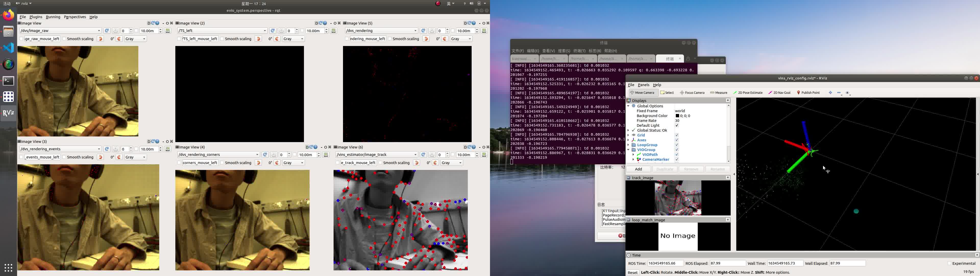The image size is (980, 276).
Task: Toggle mouse publishing for image_raw_mouse_left
Action: coord(21,39)
